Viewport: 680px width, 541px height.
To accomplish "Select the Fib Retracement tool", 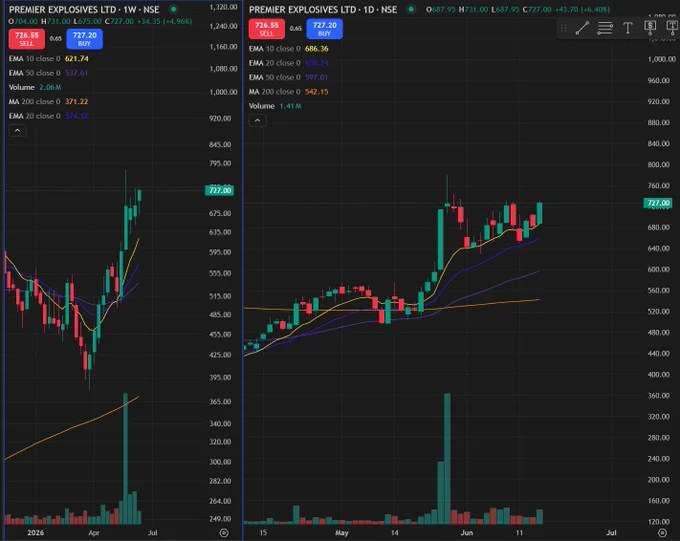I will click(x=605, y=28).
